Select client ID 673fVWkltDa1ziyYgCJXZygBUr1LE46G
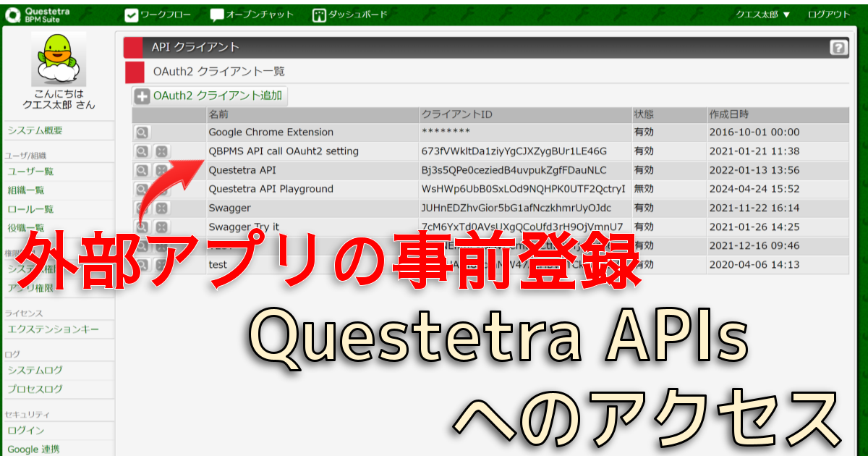The height and width of the screenshot is (456, 868). (x=514, y=151)
